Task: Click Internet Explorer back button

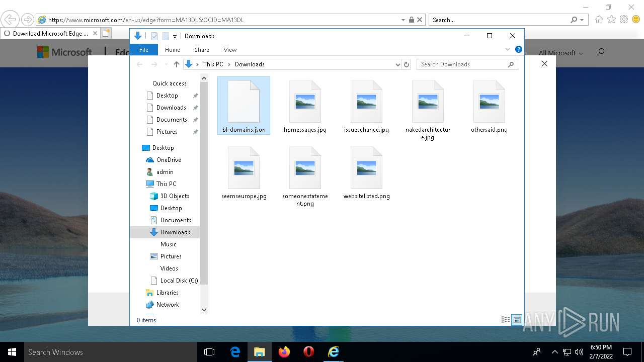Action: [x=10, y=20]
